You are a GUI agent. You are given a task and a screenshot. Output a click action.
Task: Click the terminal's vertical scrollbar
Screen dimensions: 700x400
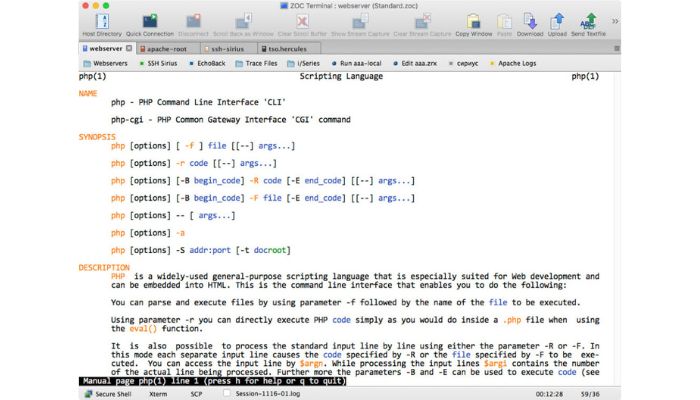click(617, 228)
